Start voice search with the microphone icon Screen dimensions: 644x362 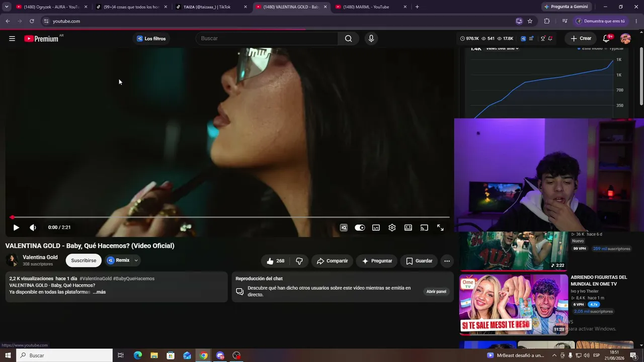click(x=371, y=39)
